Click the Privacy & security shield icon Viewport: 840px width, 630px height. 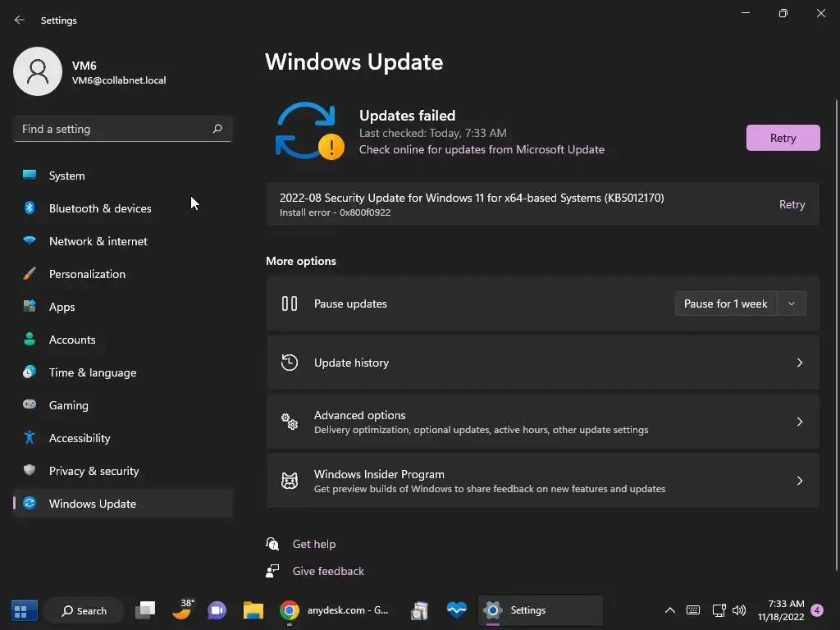[30, 470]
